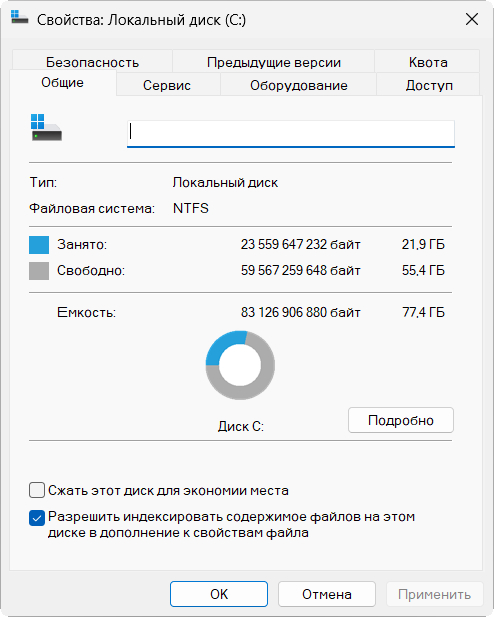Close the properties dialog window
The height and width of the screenshot is (617, 494).
tap(472, 19)
